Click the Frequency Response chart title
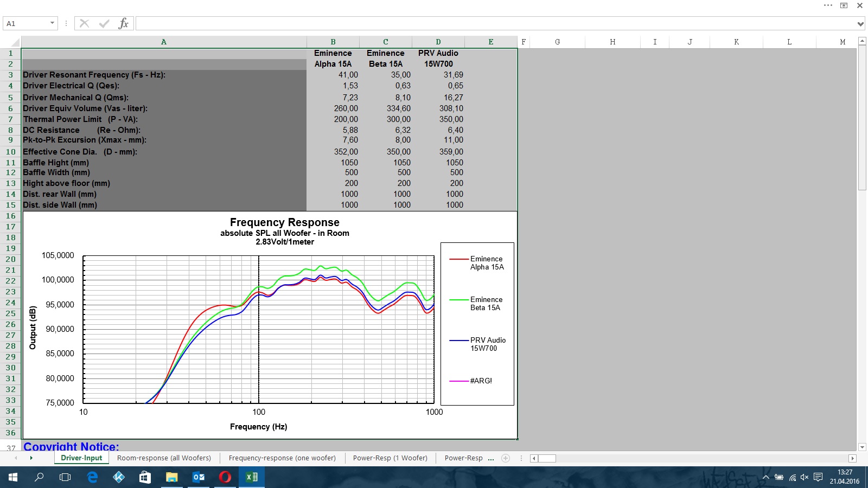 coord(285,222)
